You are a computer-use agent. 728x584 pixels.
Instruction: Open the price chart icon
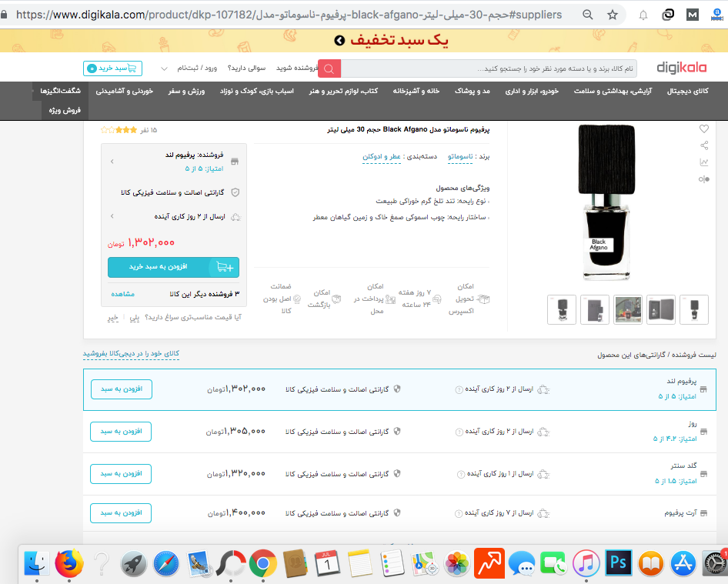[704, 162]
